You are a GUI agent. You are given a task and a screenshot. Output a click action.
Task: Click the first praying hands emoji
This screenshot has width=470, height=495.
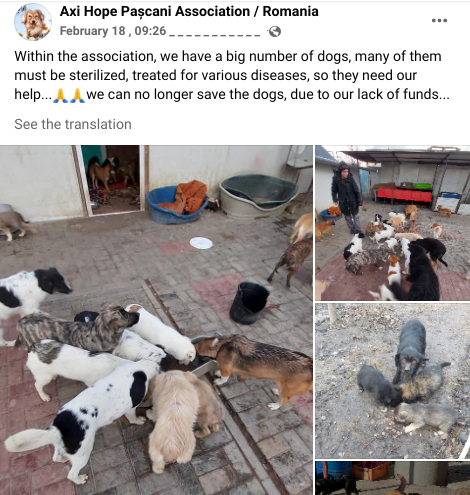click(x=61, y=95)
